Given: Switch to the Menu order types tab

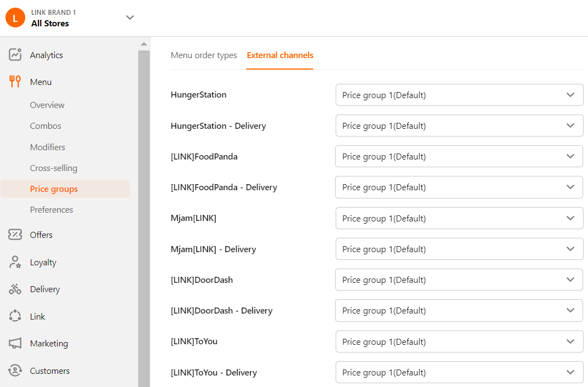Looking at the screenshot, I should [203, 55].
